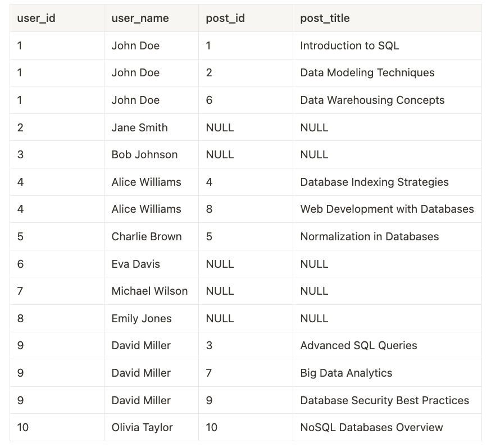Click the user_id column header
Viewport: 491px width, 448px height.
coord(36,18)
